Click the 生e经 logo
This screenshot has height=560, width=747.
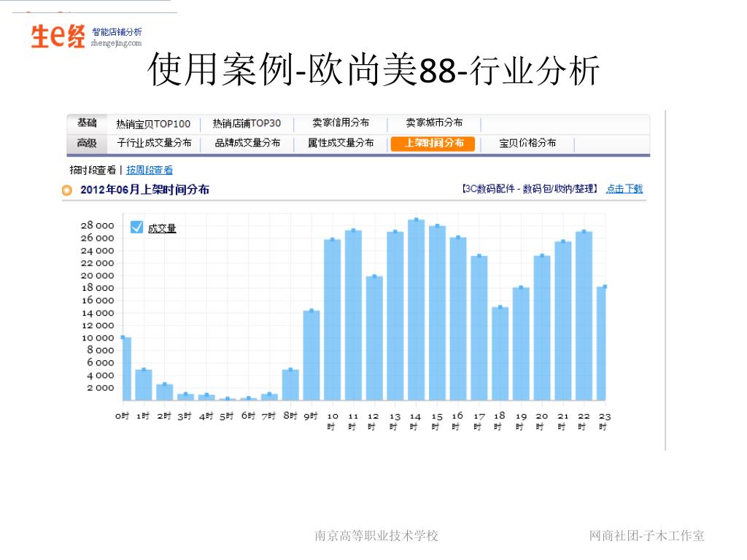[x=58, y=36]
